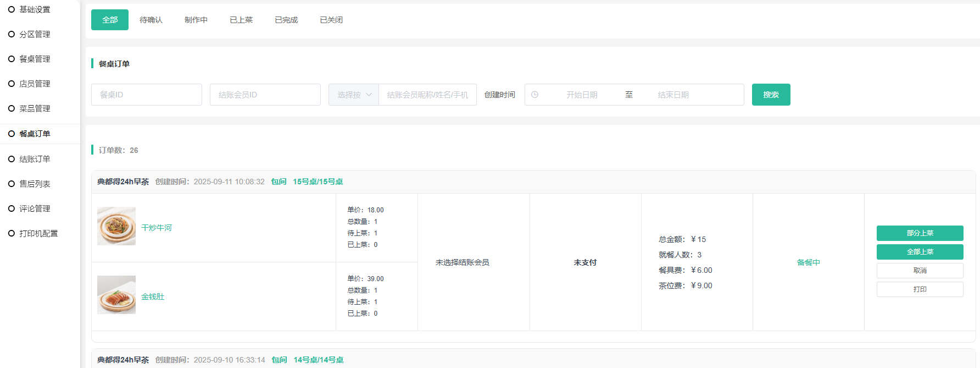Click 打印 button for the order
The width and height of the screenshot is (980, 368).
pos(920,289)
